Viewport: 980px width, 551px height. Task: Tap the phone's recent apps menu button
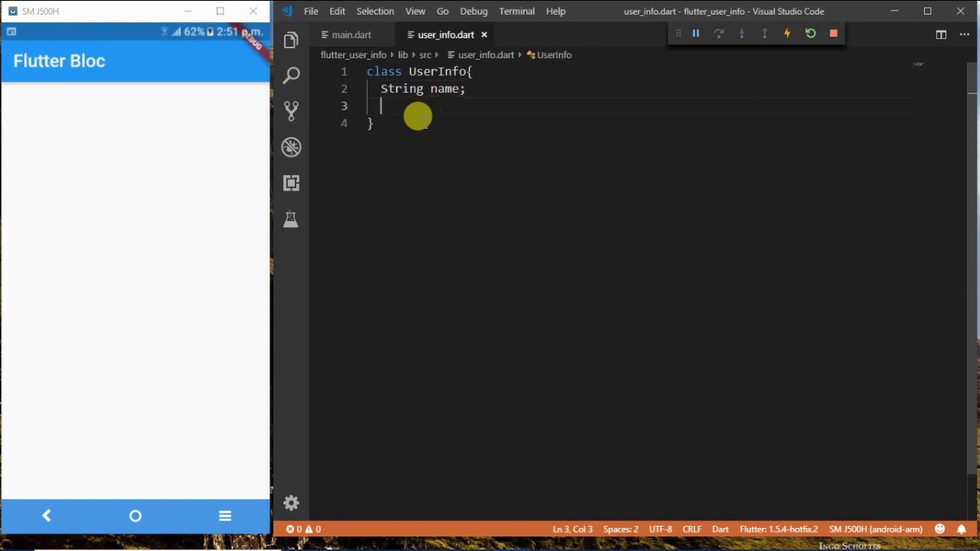click(x=225, y=517)
